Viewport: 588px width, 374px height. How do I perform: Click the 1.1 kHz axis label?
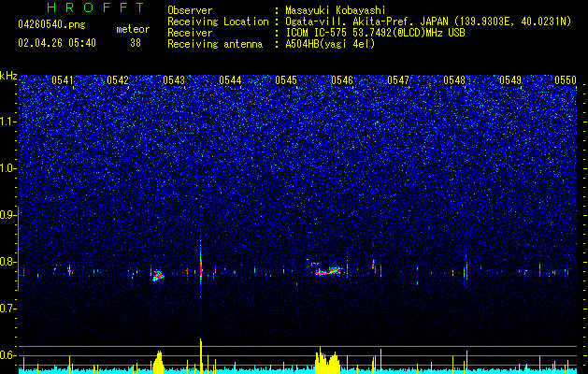click(x=7, y=122)
